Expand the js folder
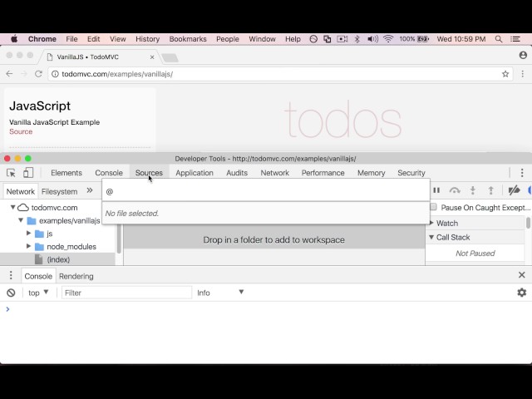Image resolution: width=532 pixels, height=399 pixels. coord(29,233)
